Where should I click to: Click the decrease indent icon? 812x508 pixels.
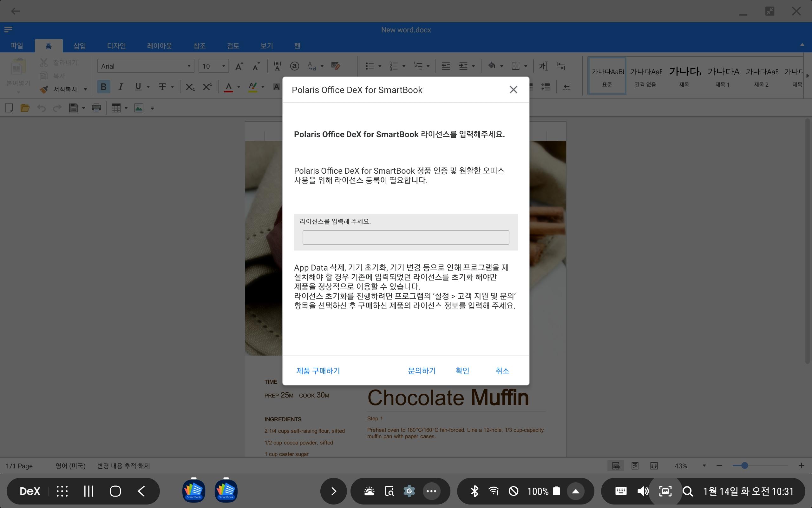(446, 66)
